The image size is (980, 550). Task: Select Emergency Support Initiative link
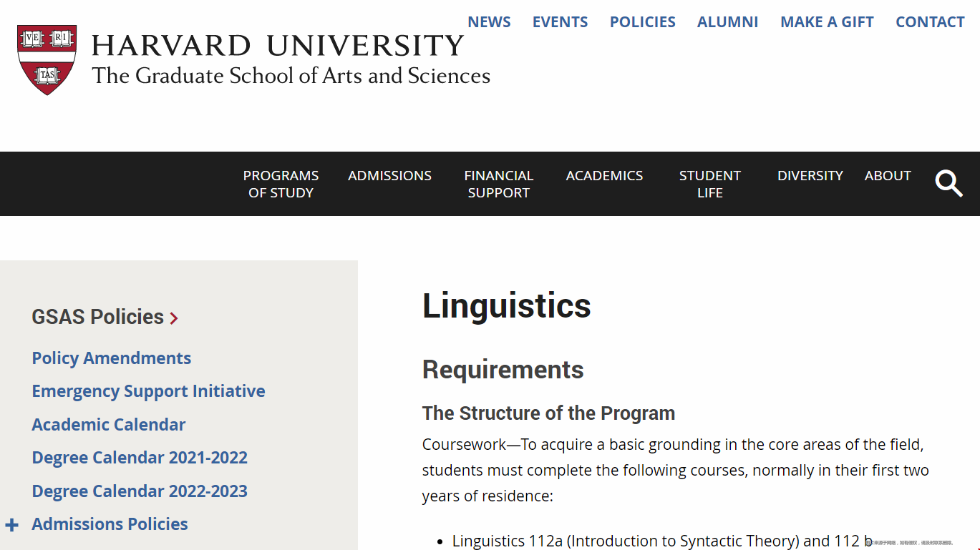[x=148, y=391]
